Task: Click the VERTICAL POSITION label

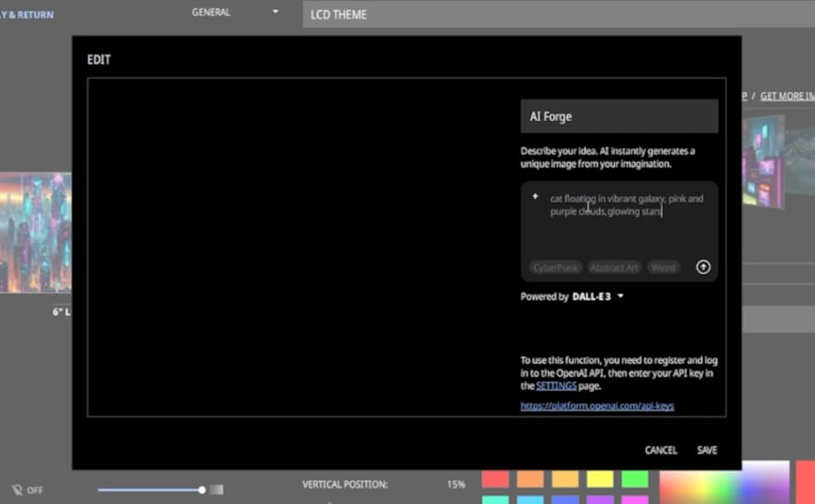Action: click(344, 484)
